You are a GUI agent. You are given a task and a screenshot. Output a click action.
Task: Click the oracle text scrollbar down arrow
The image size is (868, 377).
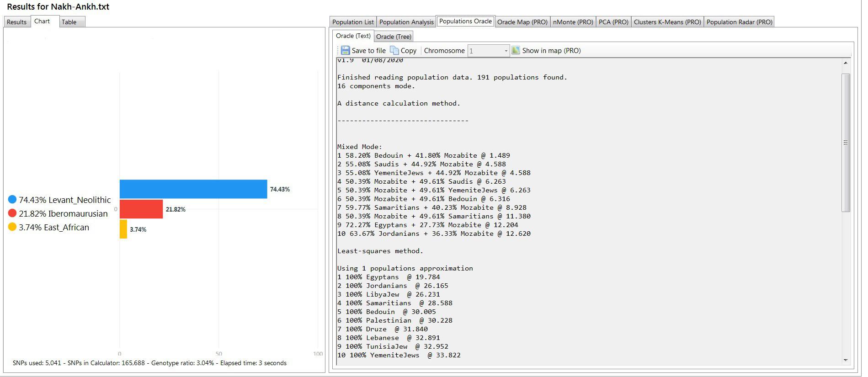pos(846,360)
